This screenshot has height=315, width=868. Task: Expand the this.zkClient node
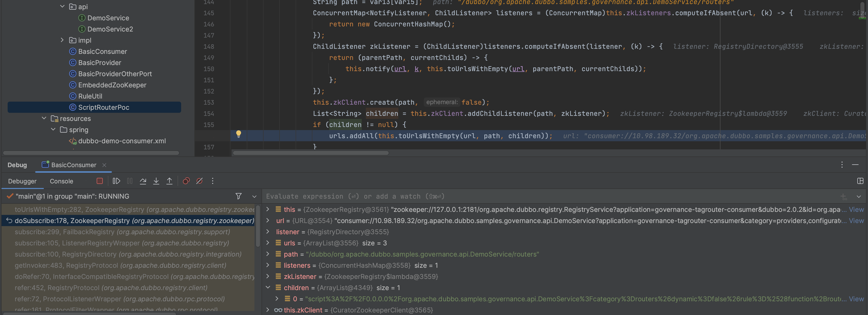[x=268, y=310]
